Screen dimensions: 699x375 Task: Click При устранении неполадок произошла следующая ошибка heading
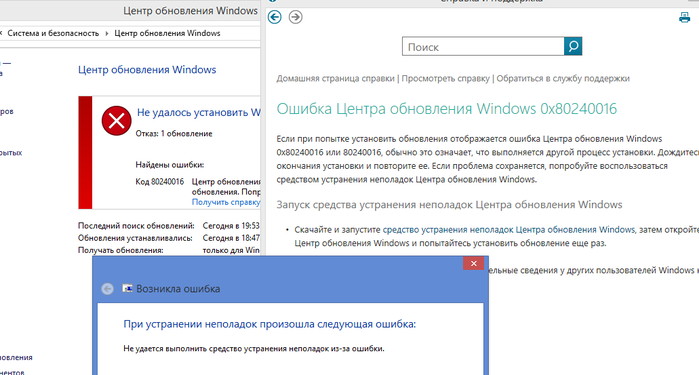click(x=270, y=324)
